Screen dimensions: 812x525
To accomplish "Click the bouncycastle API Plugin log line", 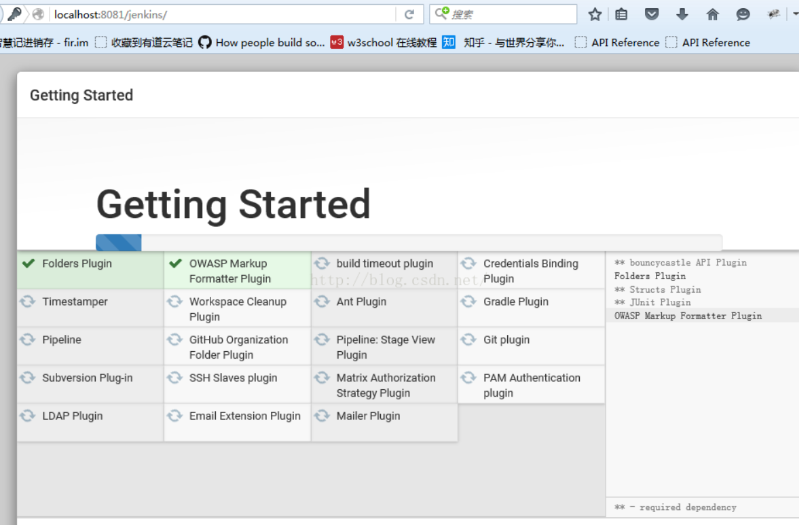I will pyautogui.click(x=680, y=262).
